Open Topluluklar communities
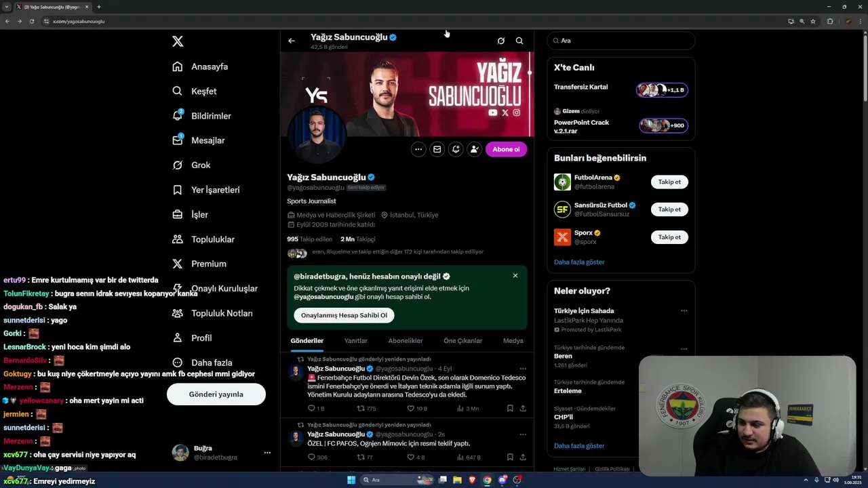 tap(203, 239)
